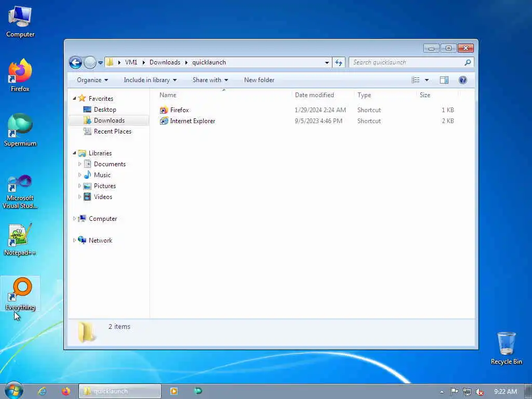This screenshot has width=532, height=399.
Task: Click the folder icon in address bar
Action: click(x=110, y=62)
